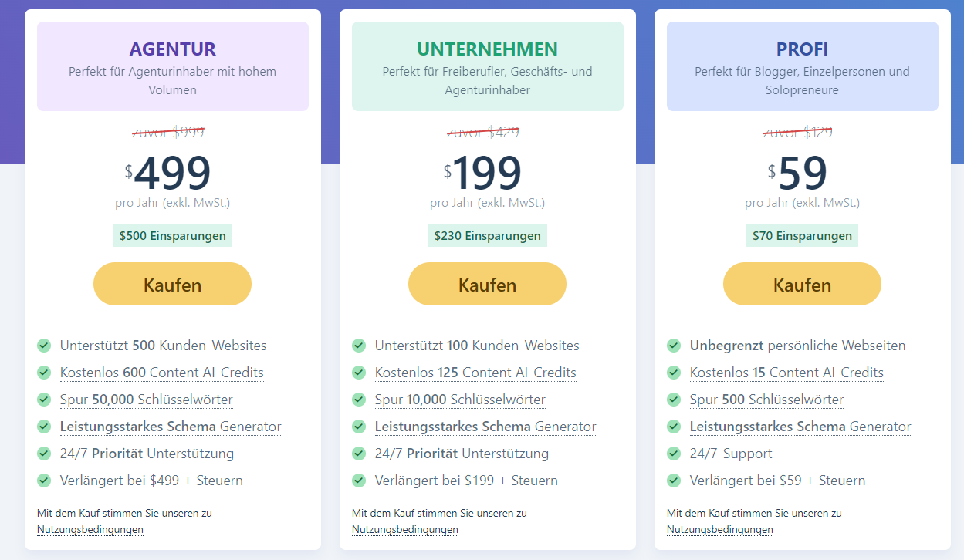Click Kaufen in the AGENTUR plan
The width and height of the screenshot is (964, 560).
point(171,283)
